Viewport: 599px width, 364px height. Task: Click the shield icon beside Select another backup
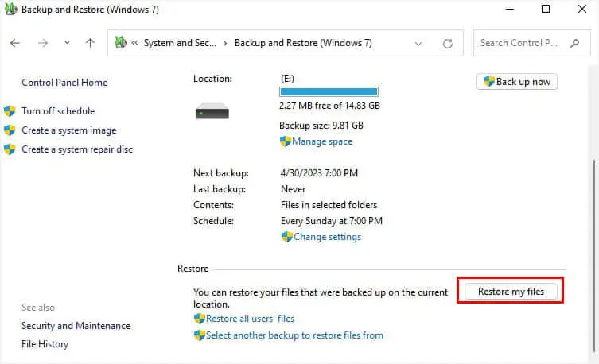[200, 335]
